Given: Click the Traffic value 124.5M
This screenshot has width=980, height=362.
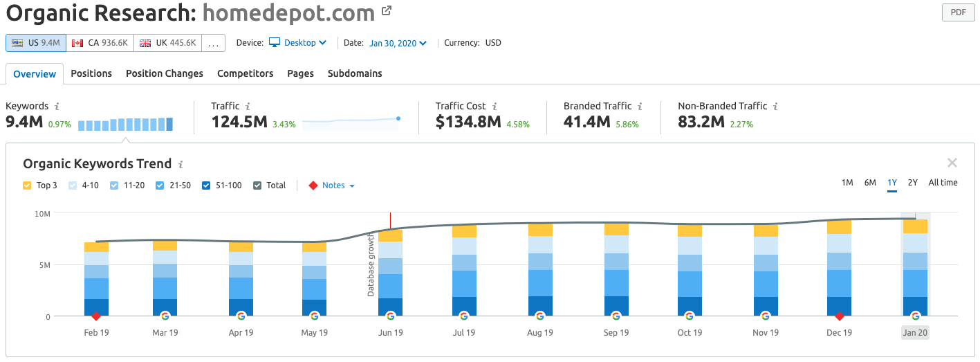Looking at the screenshot, I should tap(240, 123).
